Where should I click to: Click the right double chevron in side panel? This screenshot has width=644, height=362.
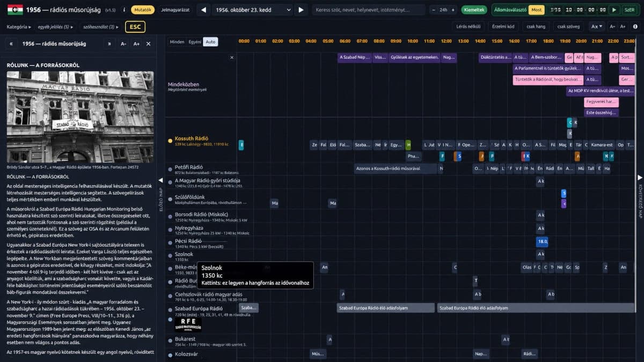tap(109, 44)
